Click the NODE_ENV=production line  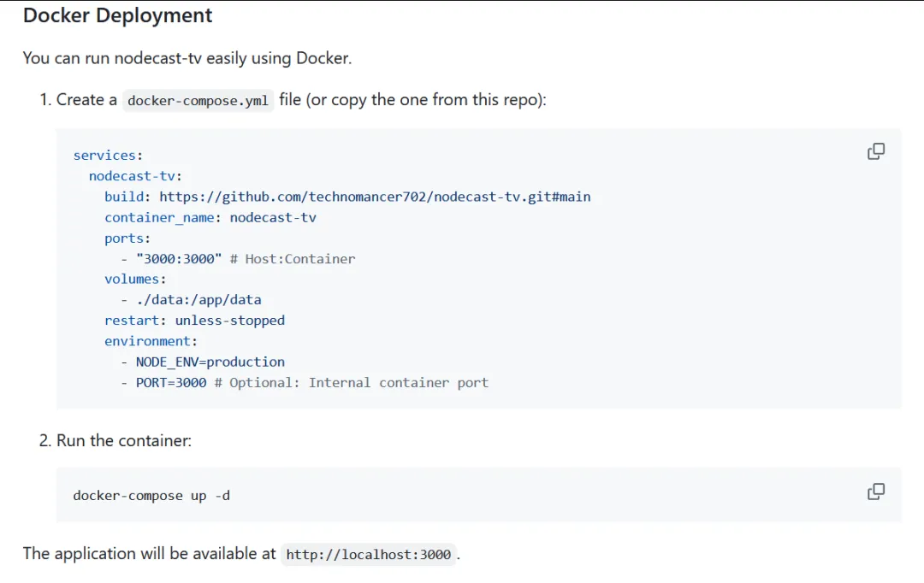point(203,362)
